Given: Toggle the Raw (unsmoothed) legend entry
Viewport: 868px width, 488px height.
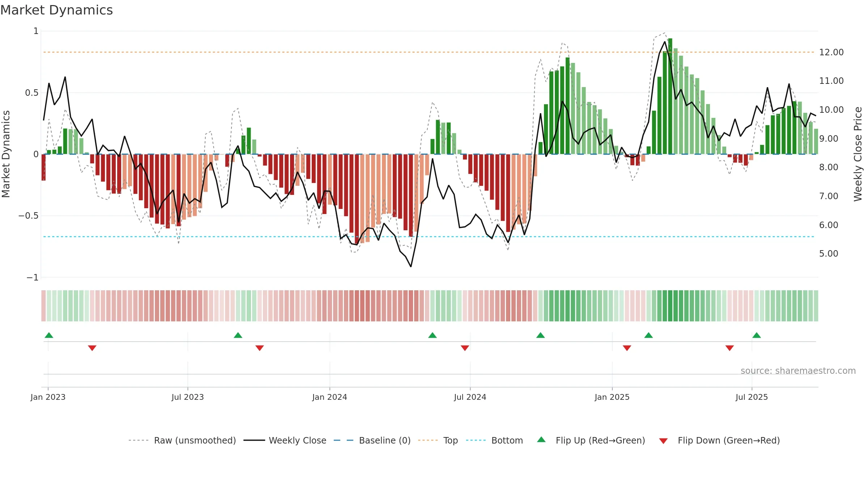Looking at the screenshot, I should click(x=182, y=440).
